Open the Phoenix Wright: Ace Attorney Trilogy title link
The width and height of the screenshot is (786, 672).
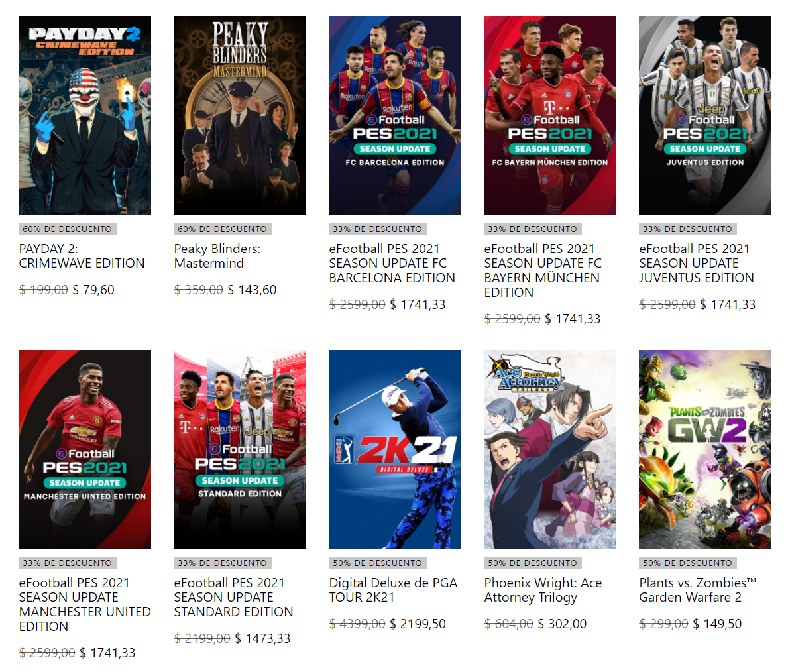click(543, 590)
